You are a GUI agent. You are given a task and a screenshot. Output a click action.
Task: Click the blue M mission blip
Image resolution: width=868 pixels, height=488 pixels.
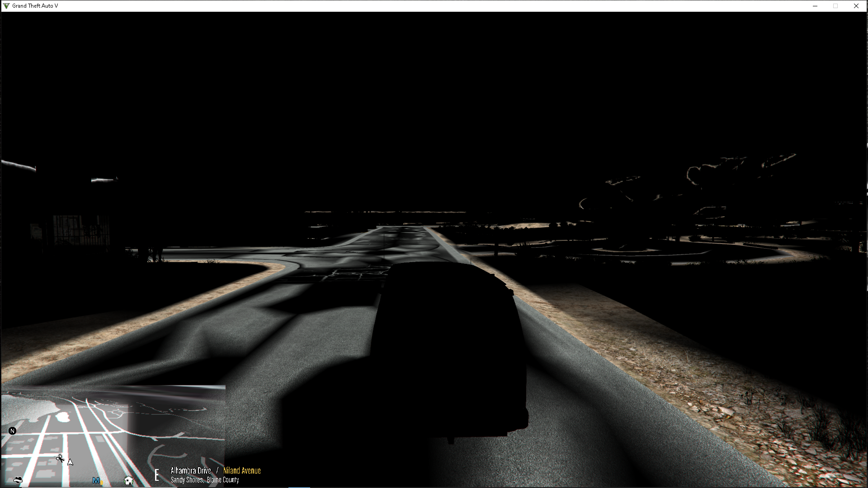(x=96, y=480)
